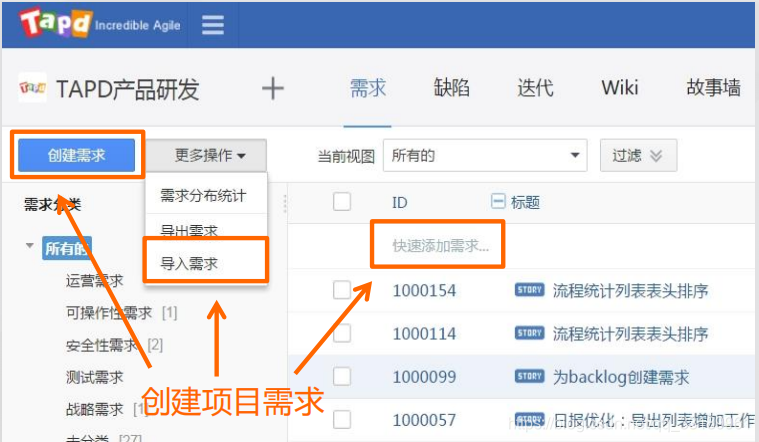The image size is (759, 442).
Task: Open the hamburger menu icon
Action: (x=213, y=25)
